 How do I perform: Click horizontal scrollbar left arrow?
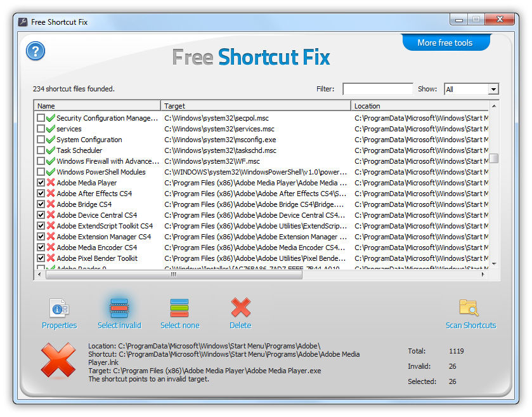[39, 274]
